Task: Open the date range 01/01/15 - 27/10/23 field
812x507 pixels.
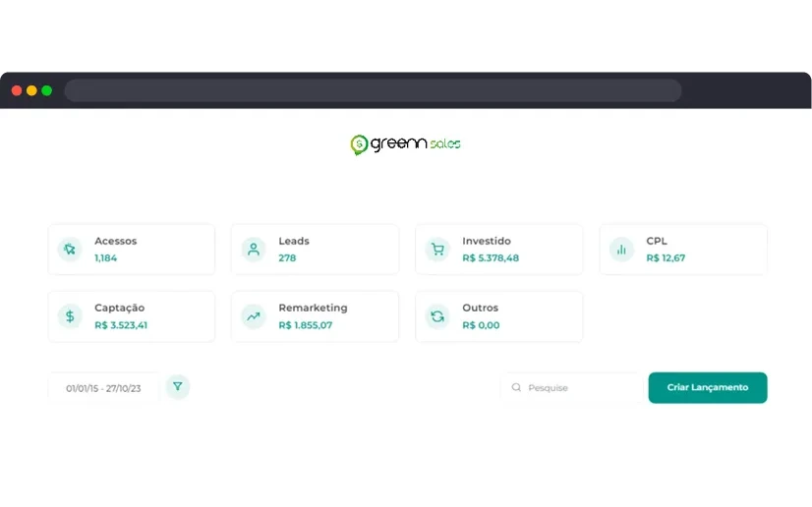Action: coord(103,388)
